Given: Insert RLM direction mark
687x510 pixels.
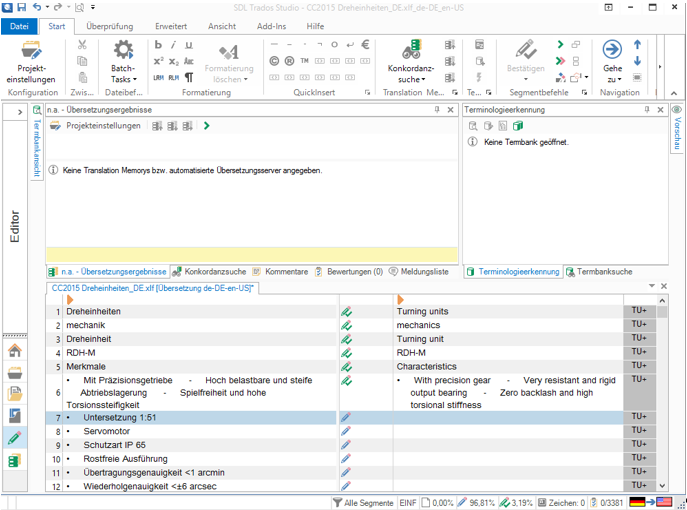Looking at the screenshot, I should 174,78.
